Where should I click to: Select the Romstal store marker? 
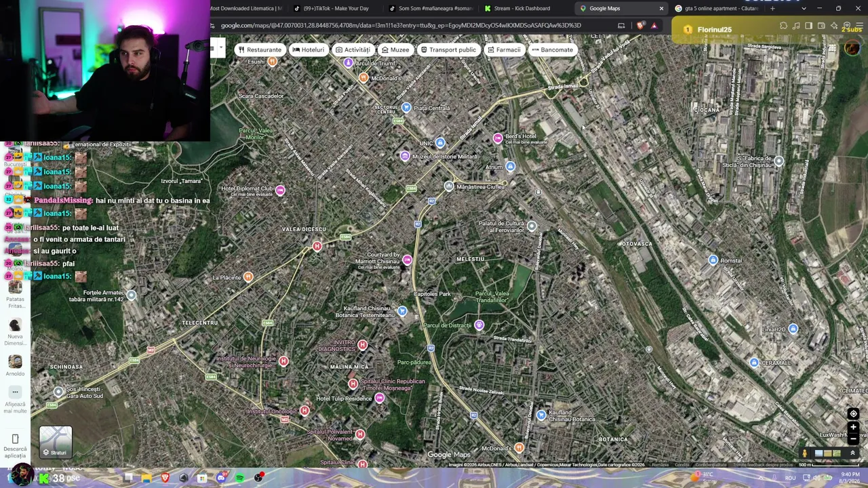pyautogui.click(x=713, y=260)
